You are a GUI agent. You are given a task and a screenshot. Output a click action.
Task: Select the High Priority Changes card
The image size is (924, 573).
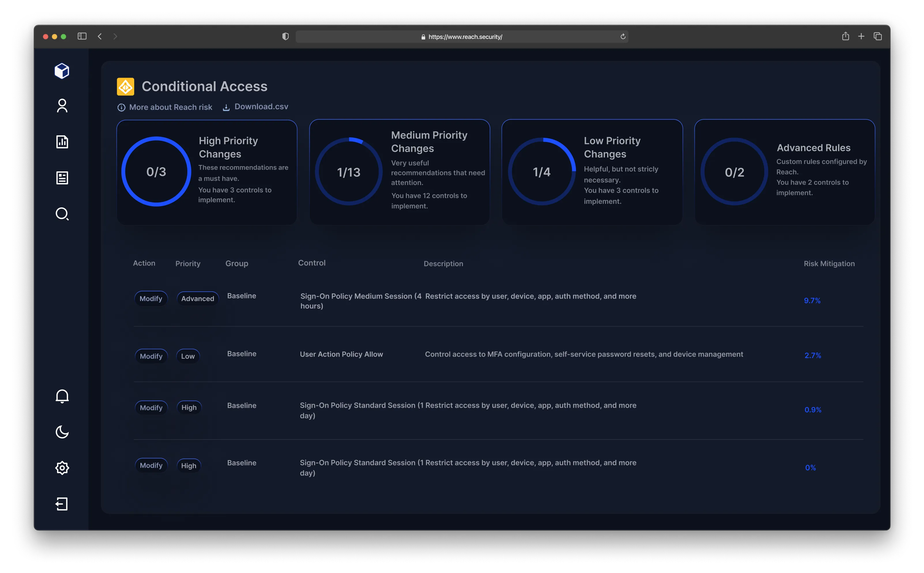pyautogui.click(x=207, y=172)
